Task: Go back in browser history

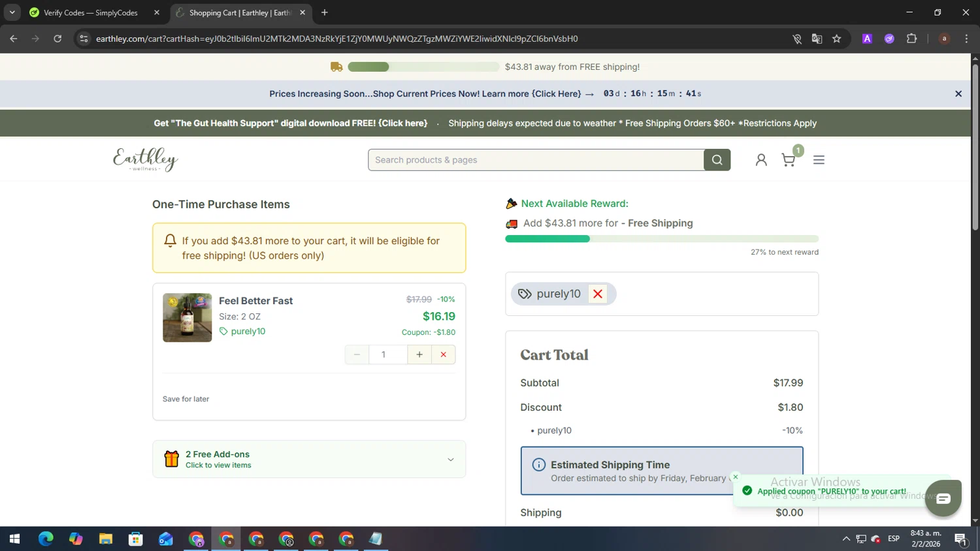Action: click(x=14, y=39)
